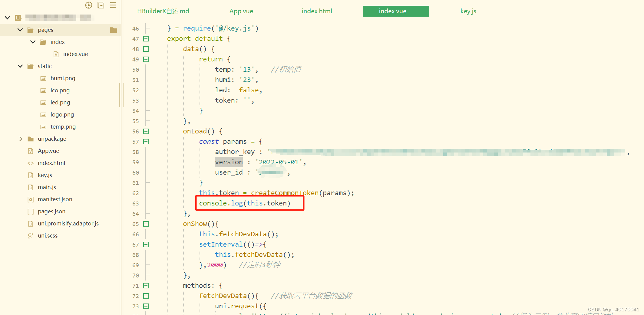The height and width of the screenshot is (315, 644).
Task: Fold the onShow block at line 65
Action: tap(146, 224)
